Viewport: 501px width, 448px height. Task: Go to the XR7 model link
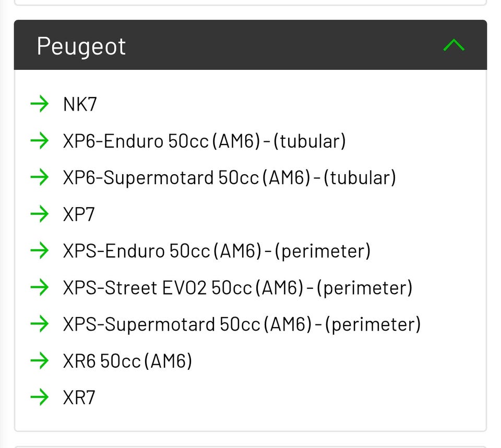[x=79, y=398]
